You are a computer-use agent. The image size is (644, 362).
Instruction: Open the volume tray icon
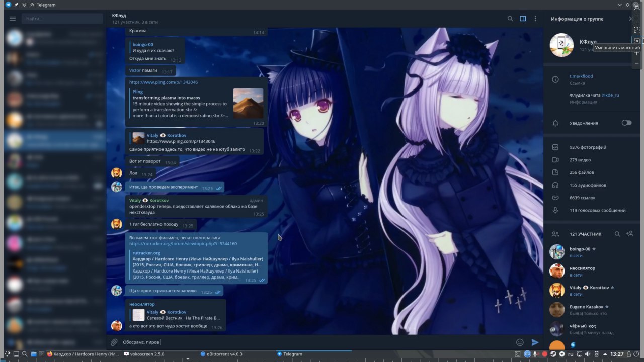pyautogui.click(x=587, y=354)
